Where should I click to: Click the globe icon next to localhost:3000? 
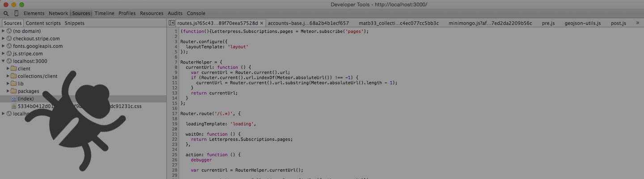9,61
